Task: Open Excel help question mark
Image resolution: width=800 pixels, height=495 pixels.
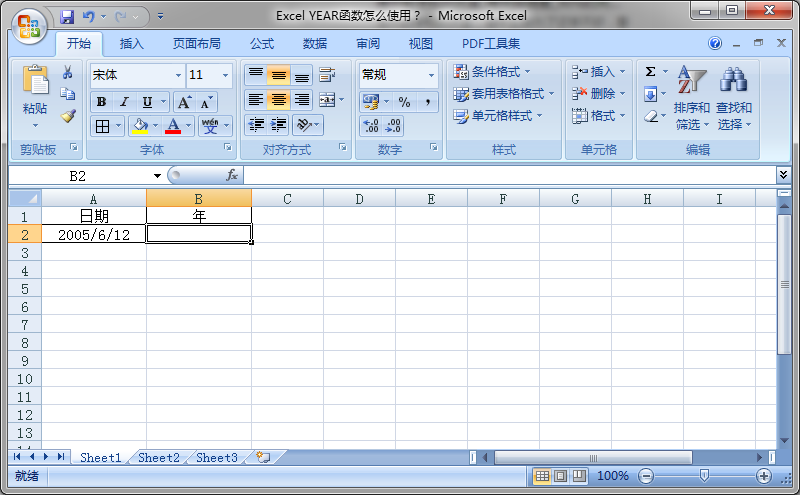Action: (x=715, y=43)
